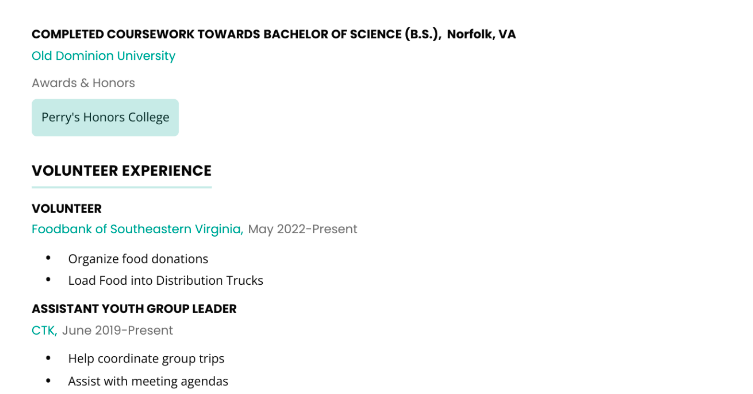Viewport: 753px width, 394px height.
Task: Click the VOLUNTEER job title
Action: (x=67, y=209)
